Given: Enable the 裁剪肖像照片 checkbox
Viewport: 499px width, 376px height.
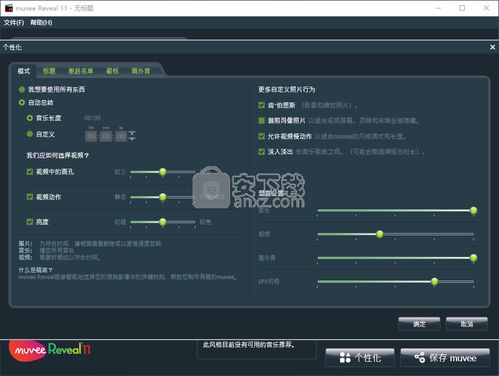Looking at the screenshot, I should point(262,120).
